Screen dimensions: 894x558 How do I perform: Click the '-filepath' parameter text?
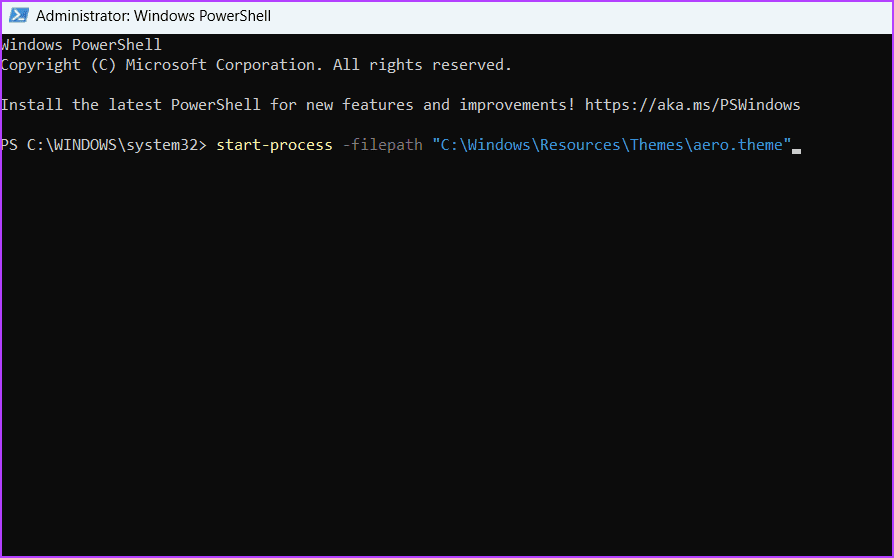383,145
